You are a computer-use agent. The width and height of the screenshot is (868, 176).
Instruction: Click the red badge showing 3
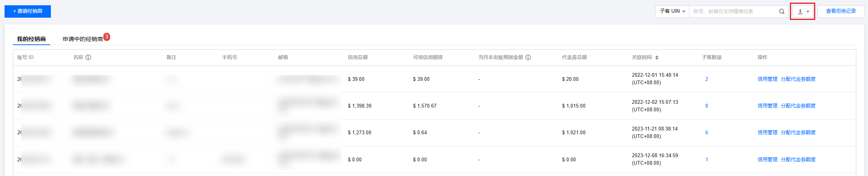click(x=107, y=36)
